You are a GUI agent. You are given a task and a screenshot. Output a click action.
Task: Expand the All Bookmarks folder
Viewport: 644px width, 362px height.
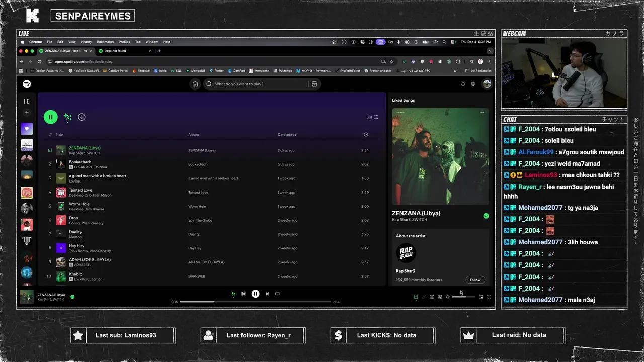pos(478,71)
